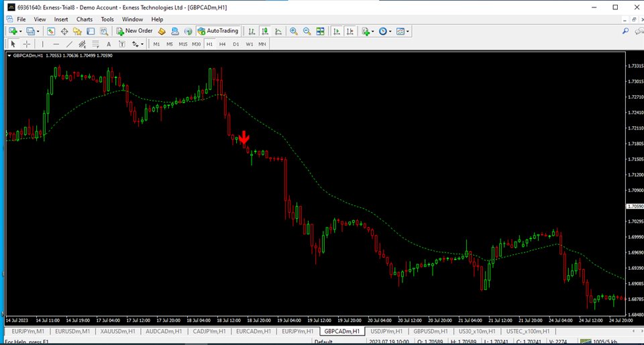Click the red down arrow on chart

pyautogui.click(x=244, y=137)
